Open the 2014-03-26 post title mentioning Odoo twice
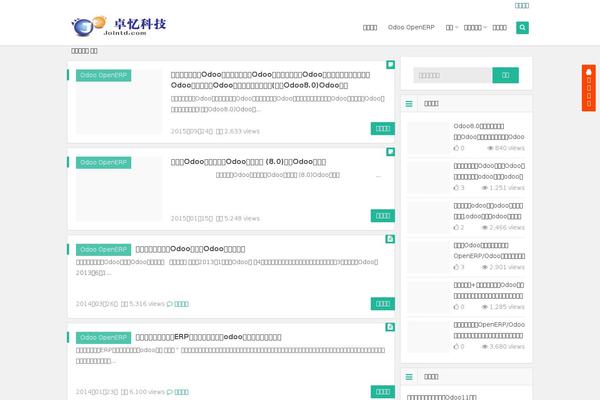The width and height of the screenshot is (600, 400). point(190,249)
